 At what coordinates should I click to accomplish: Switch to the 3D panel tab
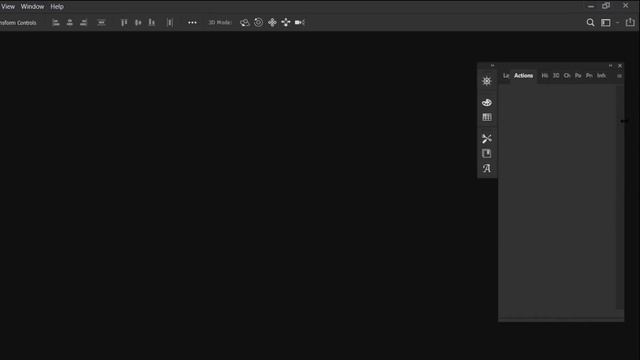coord(556,76)
